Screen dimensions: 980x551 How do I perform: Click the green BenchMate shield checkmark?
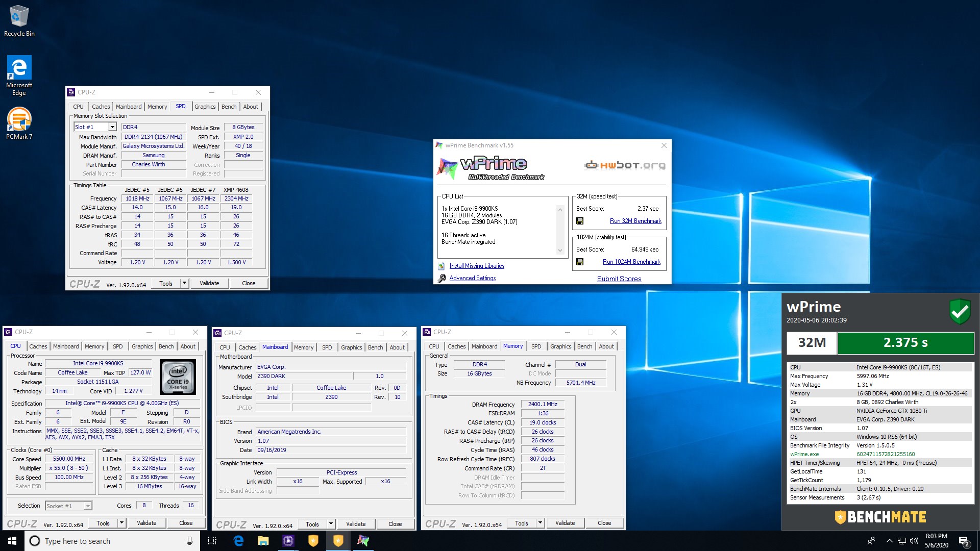pos(960,311)
